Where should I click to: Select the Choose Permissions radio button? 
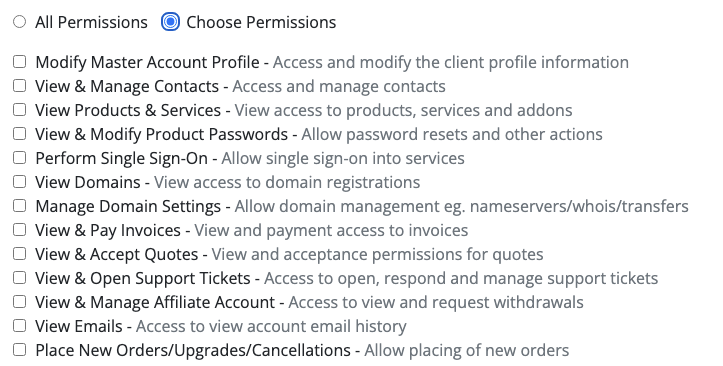[170, 22]
